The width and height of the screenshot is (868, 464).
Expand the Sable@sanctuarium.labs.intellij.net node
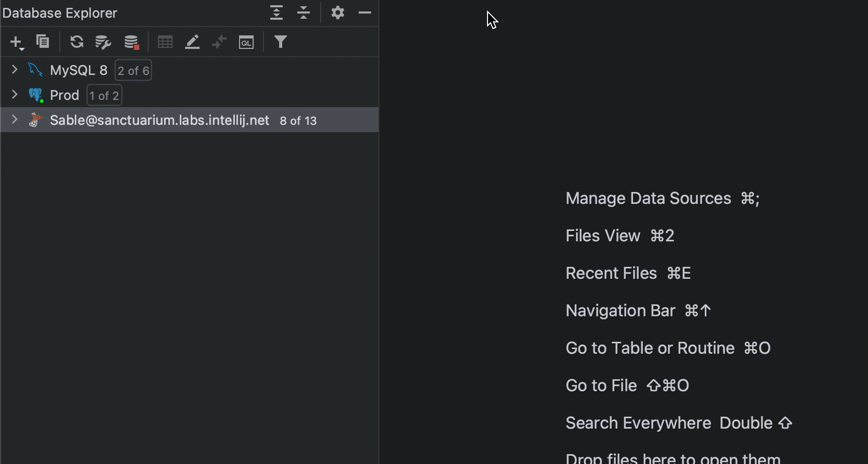pyautogui.click(x=15, y=120)
